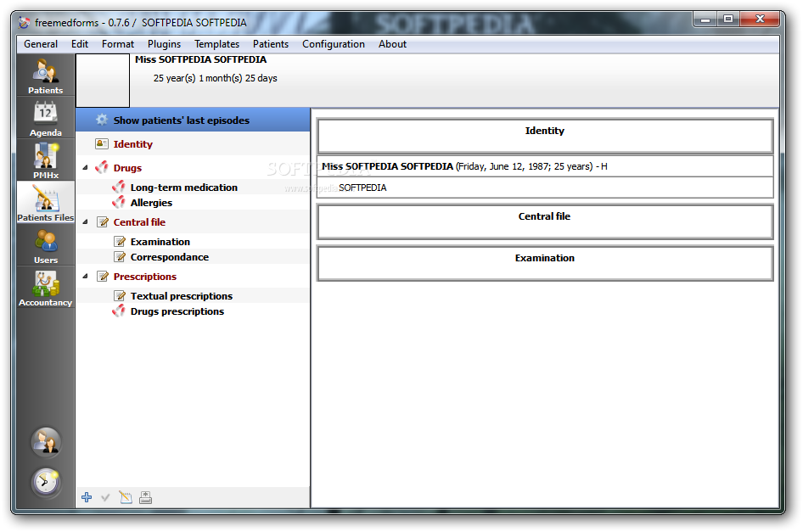Click the notepad icon beside Prescriptions
The height and width of the screenshot is (532, 803).
(x=103, y=276)
